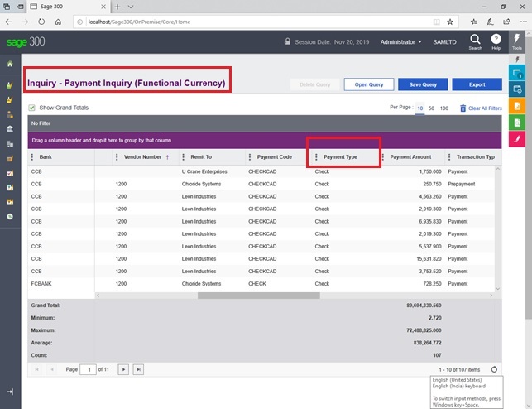The image size is (532, 409).
Task: Click the Save Query button
Action: [x=423, y=84]
